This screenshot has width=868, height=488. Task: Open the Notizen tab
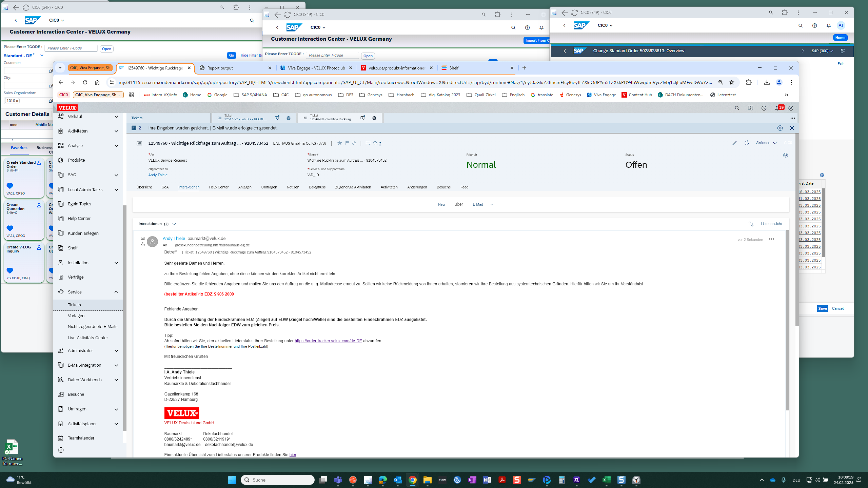[293, 187]
